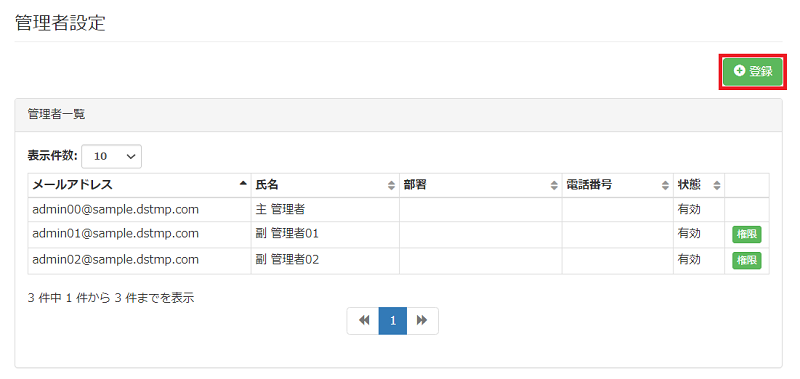Open 権限 for admin02 row
Viewport: 800px width, 379px height.
pos(746,261)
